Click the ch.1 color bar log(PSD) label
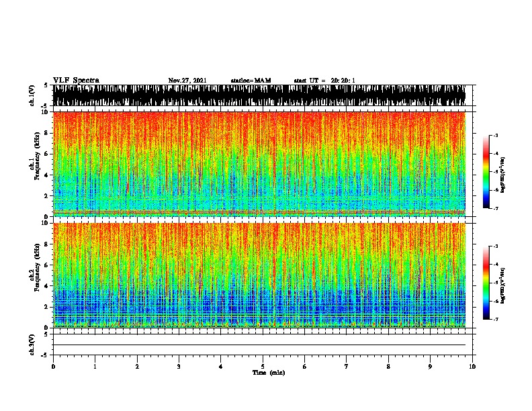Viewport: 532px width, 411px height. pos(502,175)
